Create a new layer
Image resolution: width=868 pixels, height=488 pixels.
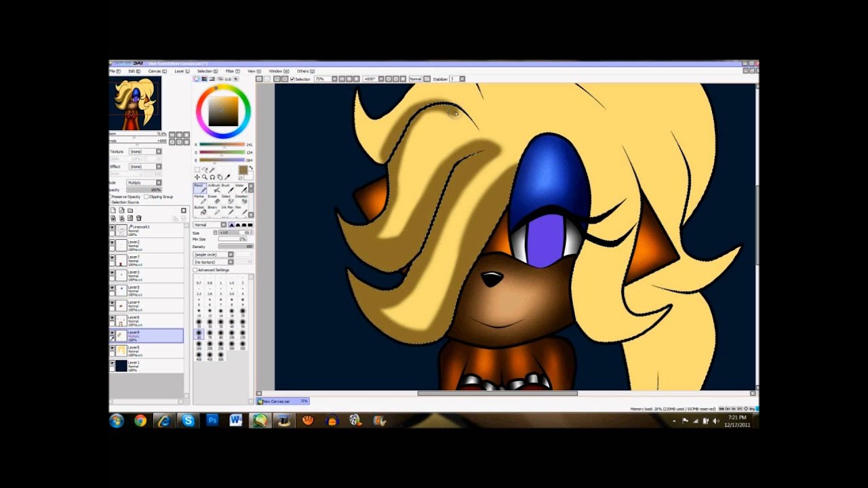[x=113, y=210]
